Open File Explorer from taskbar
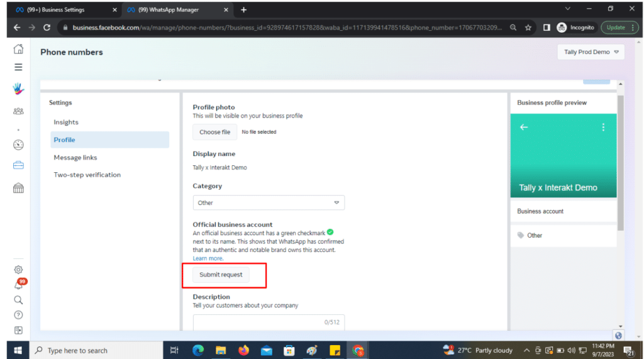644x359 pixels. (221, 350)
